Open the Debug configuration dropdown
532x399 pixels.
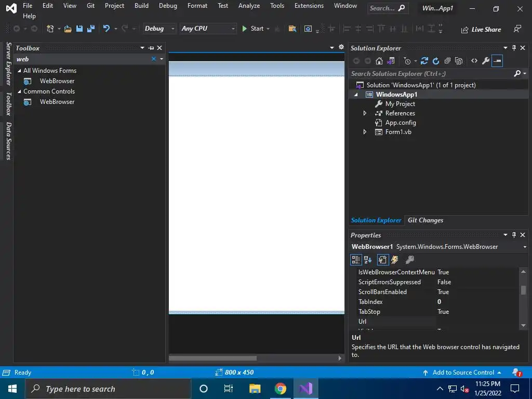pos(159,29)
